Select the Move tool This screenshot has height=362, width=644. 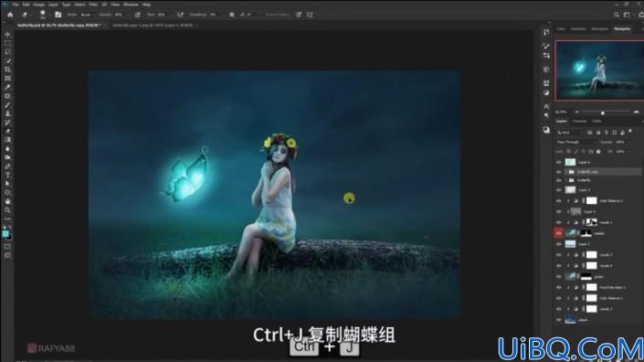point(7,35)
